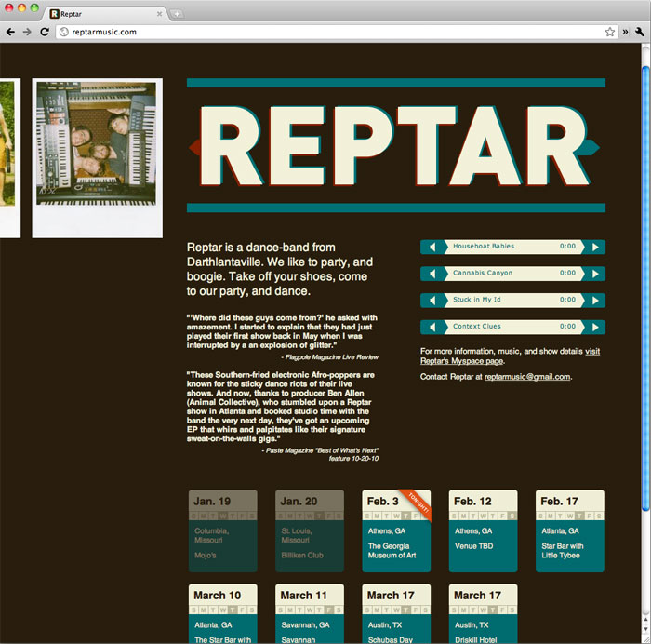
Task: Click the 0:00 time on Houseboat Babies
Action: coord(567,246)
